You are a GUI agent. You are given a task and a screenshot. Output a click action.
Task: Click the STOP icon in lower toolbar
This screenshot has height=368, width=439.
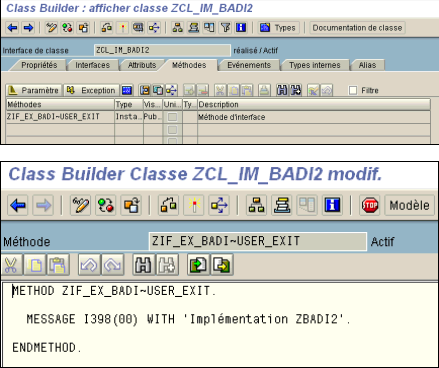pos(370,205)
